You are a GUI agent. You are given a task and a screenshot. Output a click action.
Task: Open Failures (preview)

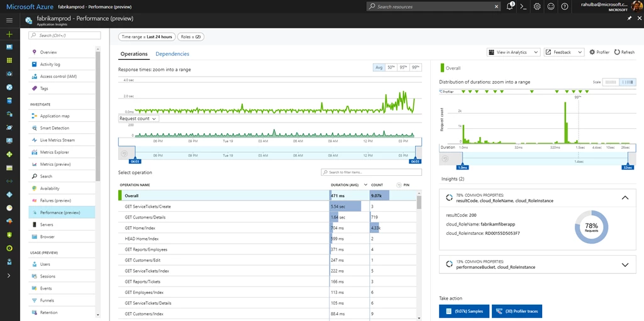tap(62, 200)
